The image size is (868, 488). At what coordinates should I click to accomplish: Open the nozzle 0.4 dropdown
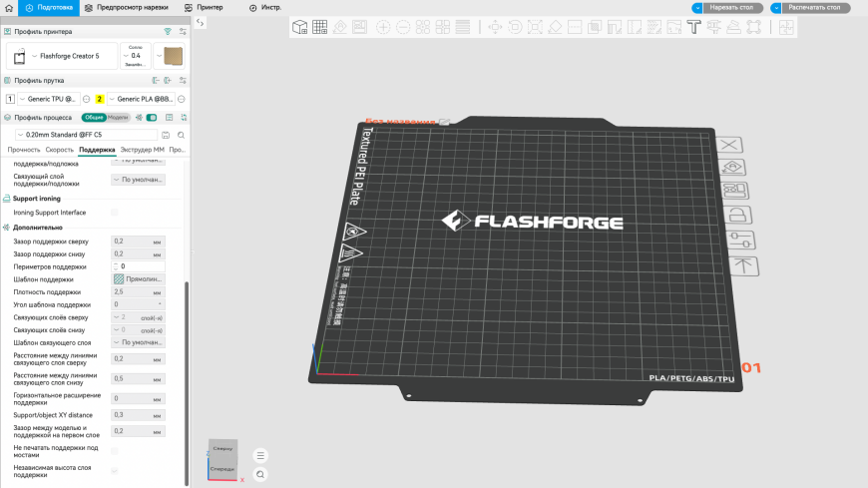pos(136,56)
